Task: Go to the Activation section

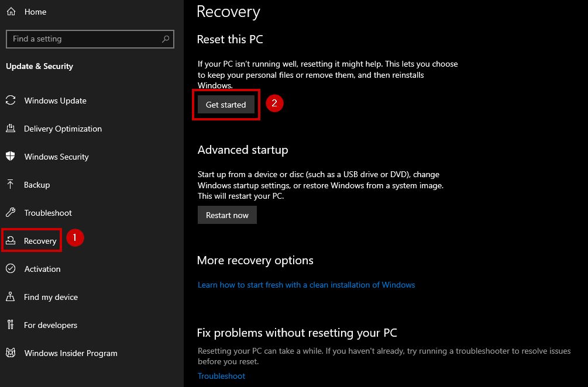Action: (42, 269)
